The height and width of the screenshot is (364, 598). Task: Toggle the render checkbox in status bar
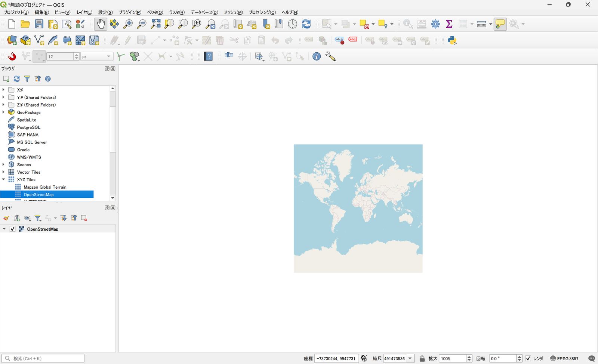pyautogui.click(x=528, y=358)
